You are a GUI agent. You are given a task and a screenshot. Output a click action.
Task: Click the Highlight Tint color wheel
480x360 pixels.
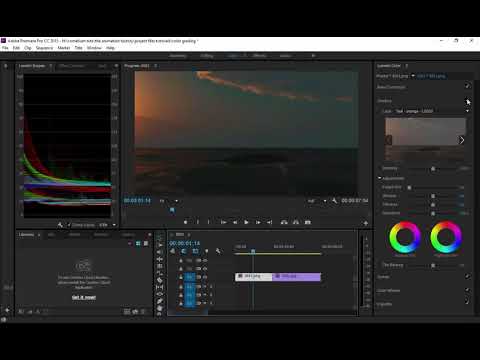click(446, 237)
